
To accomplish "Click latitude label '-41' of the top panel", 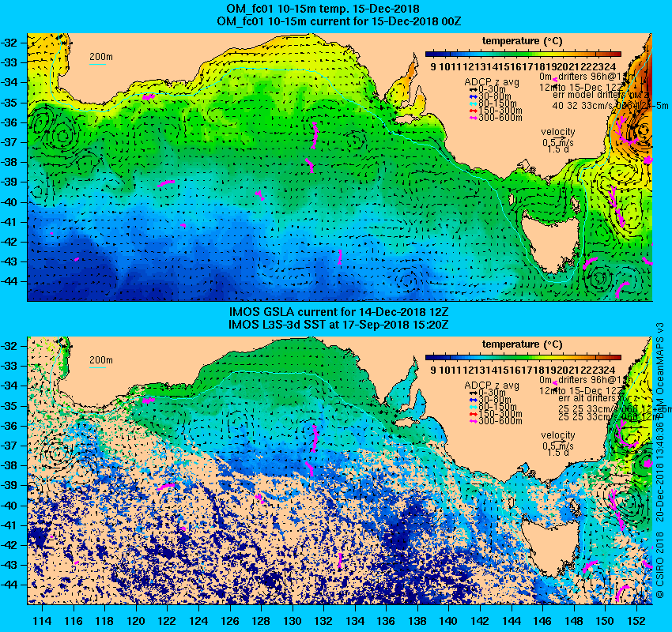I will (x=9, y=222).
